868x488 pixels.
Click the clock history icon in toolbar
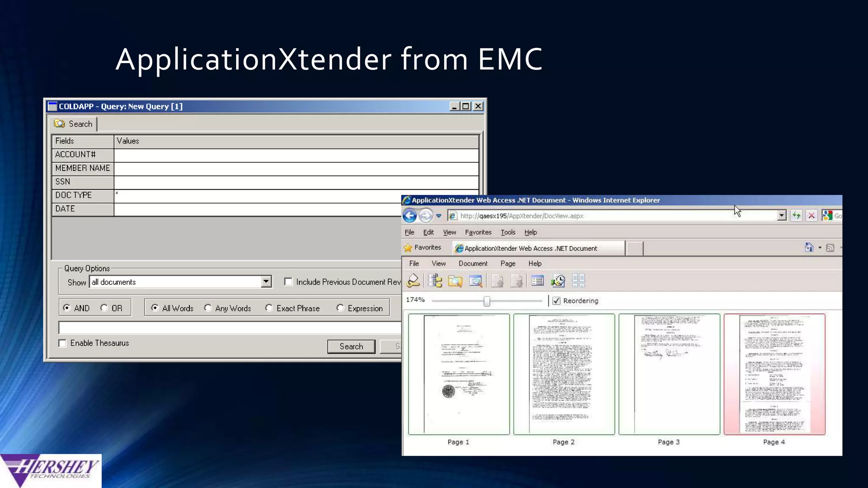(x=558, y=281)
